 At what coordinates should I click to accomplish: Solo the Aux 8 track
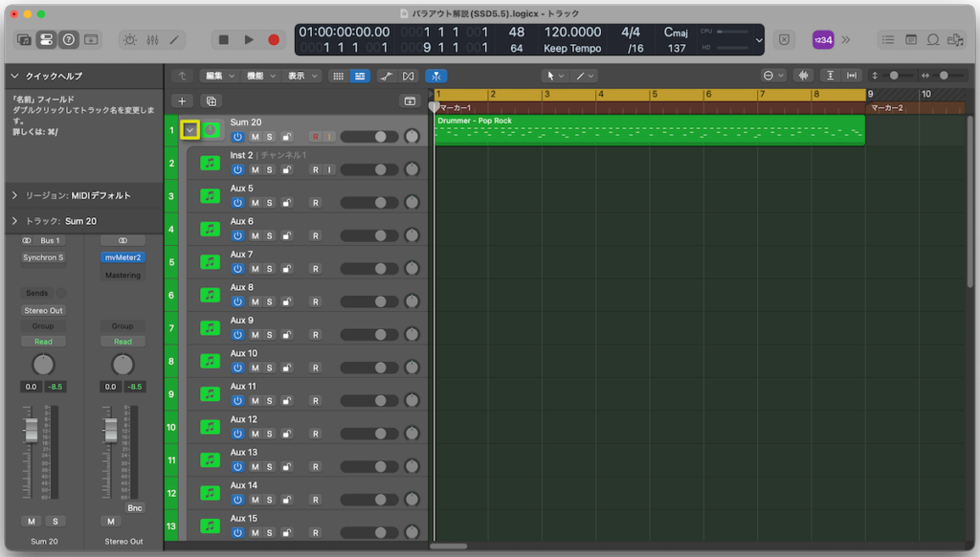pos(270,301)
